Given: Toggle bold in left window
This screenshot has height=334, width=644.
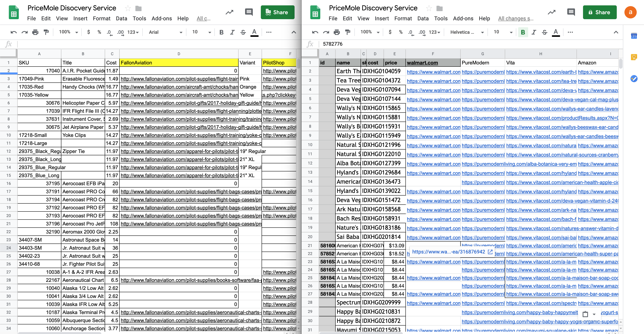Looking at the screenshot, I should (x=221, y=32).
